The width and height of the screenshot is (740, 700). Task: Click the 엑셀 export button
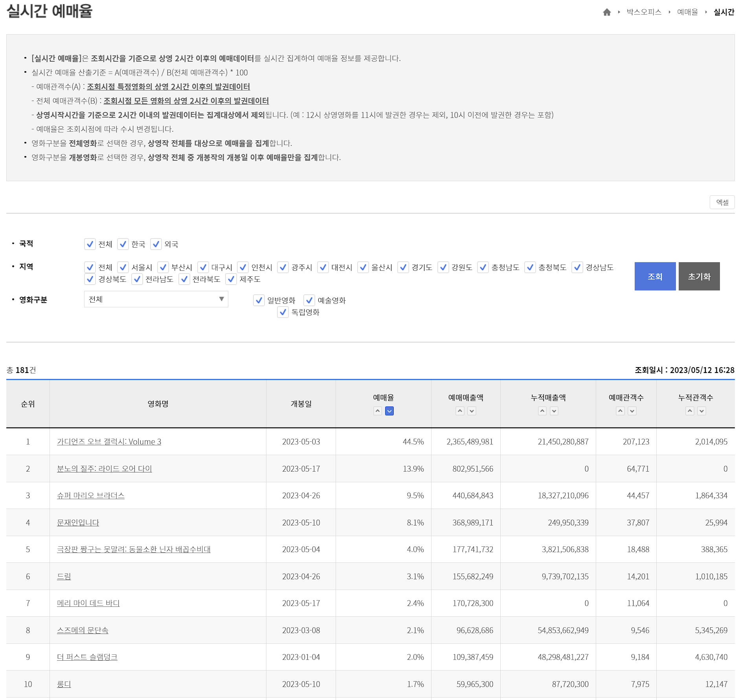(723, 202)
